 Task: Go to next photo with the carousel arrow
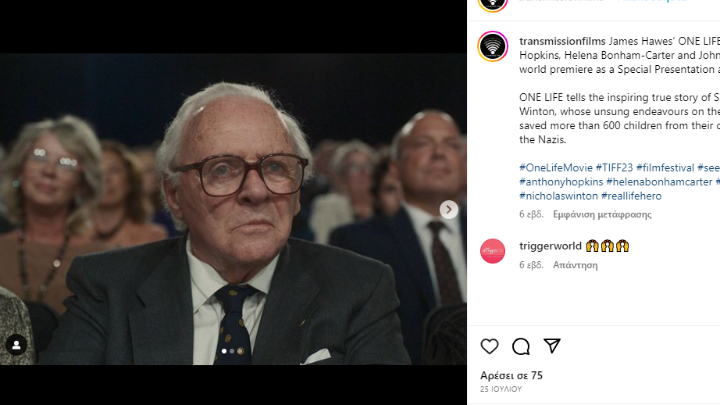click(449, 209)
